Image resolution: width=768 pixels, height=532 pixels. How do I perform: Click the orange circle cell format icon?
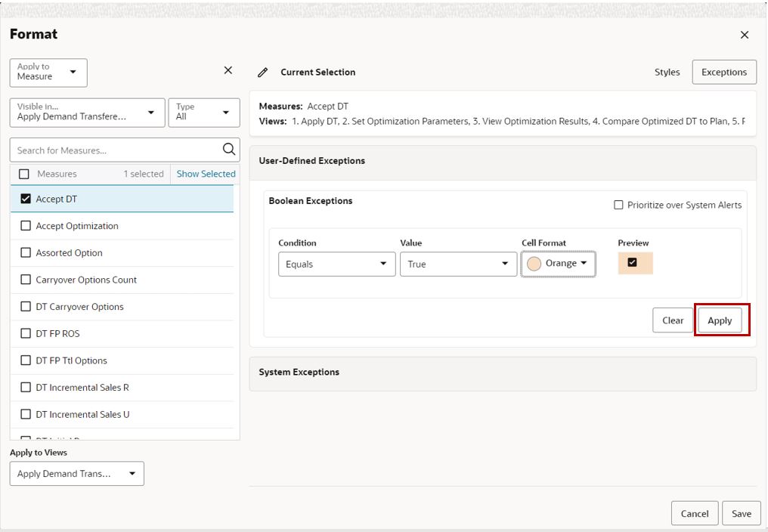point(534,264)
